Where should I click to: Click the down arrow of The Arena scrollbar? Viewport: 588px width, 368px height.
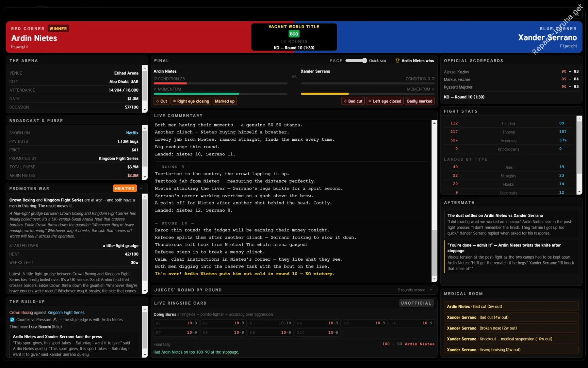coord(145,110)
